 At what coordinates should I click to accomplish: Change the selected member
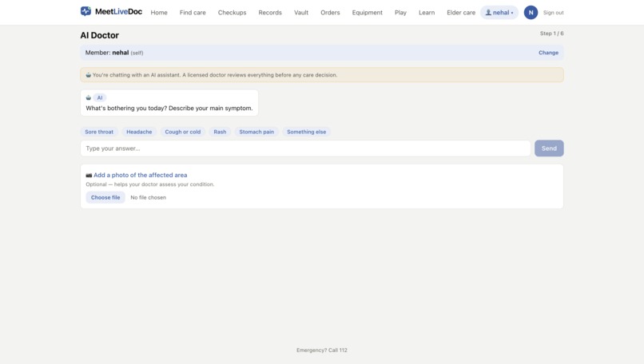tap(548, 53)
